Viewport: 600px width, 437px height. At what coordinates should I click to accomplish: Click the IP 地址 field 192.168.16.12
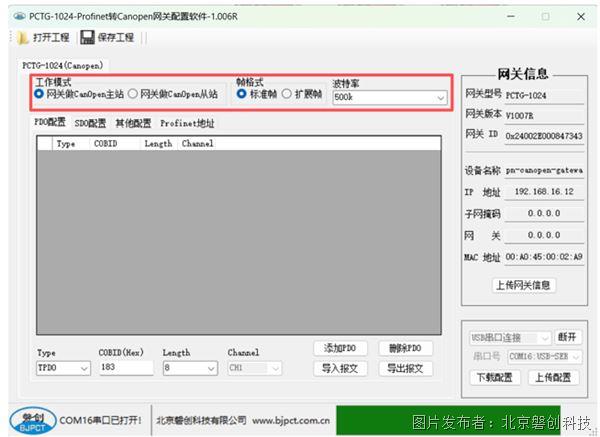[544, 192]
